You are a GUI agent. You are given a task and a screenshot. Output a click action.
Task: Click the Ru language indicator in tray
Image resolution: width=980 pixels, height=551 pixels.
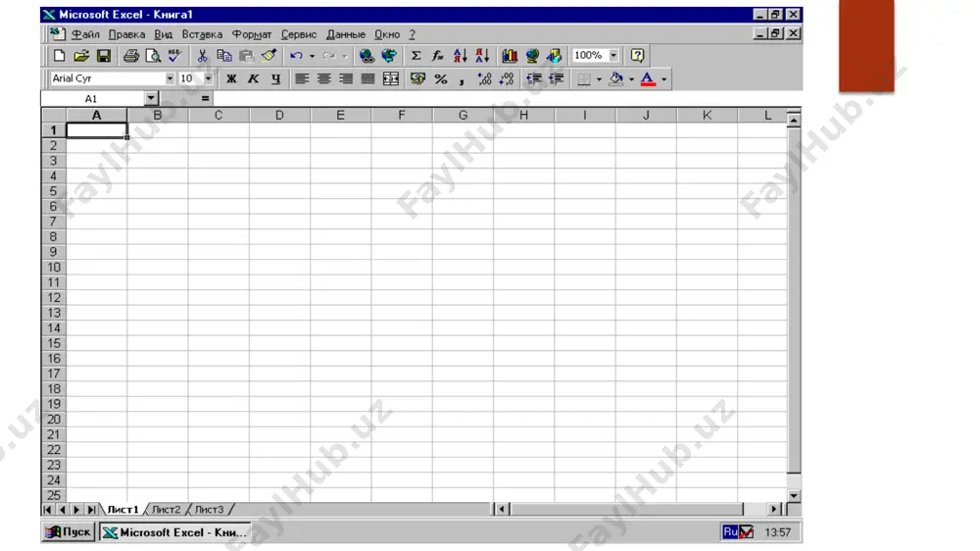tap(730, 531)
